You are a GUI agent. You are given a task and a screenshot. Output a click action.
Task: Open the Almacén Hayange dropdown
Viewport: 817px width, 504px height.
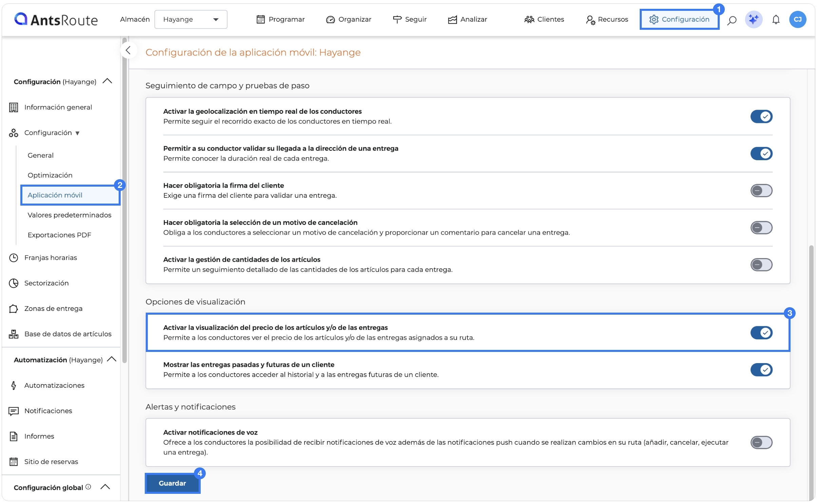click(191, 19)
